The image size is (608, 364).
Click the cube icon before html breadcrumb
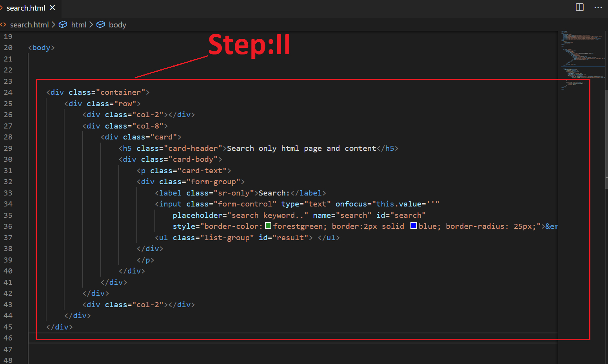point(63,25)
